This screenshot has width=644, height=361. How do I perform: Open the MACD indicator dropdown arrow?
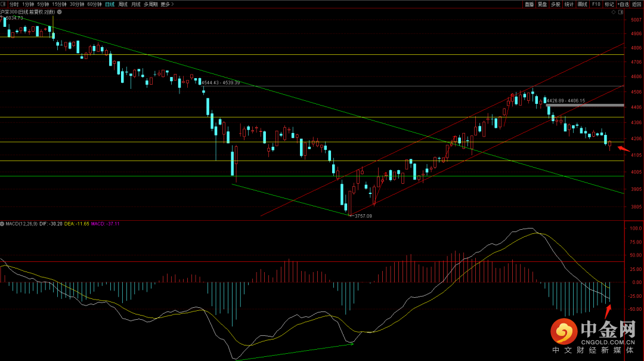pyautogui.click(x=2, y=224)
